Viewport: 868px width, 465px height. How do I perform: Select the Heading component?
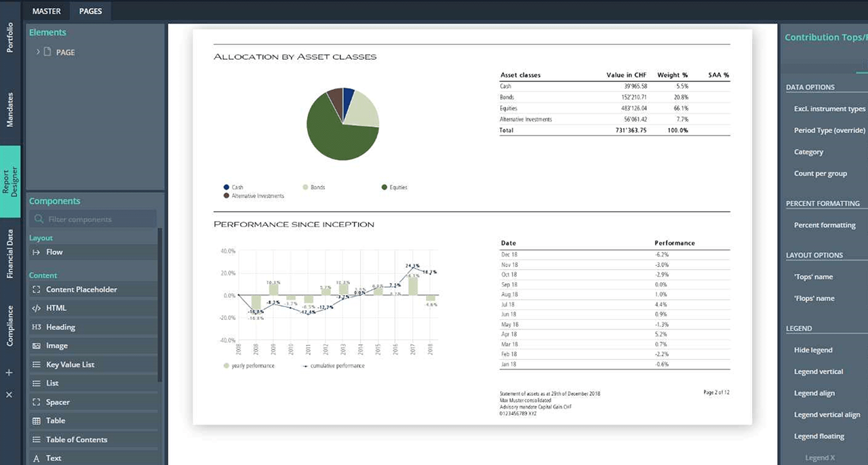[x=92, y=327]
